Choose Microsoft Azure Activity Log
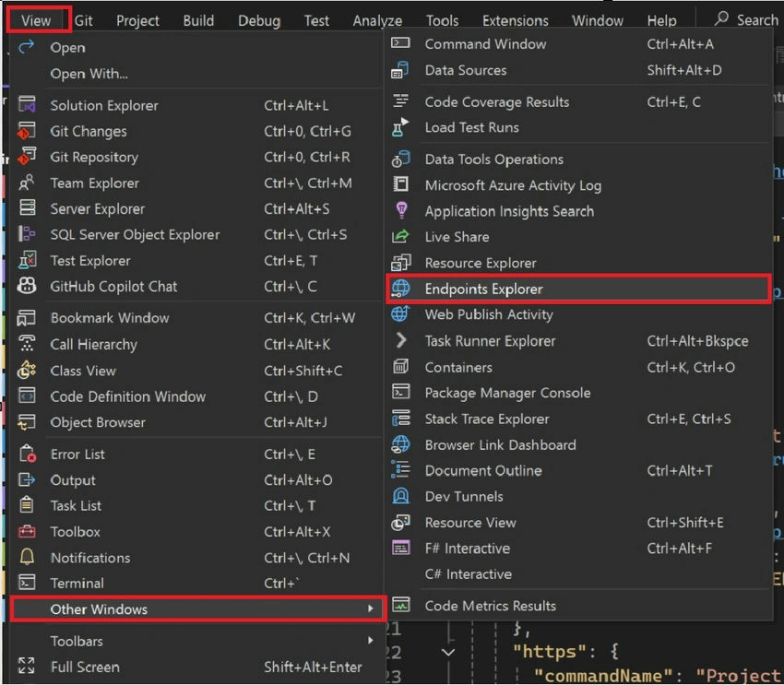The height and width of the screenshot is (685, 784). 578,185
